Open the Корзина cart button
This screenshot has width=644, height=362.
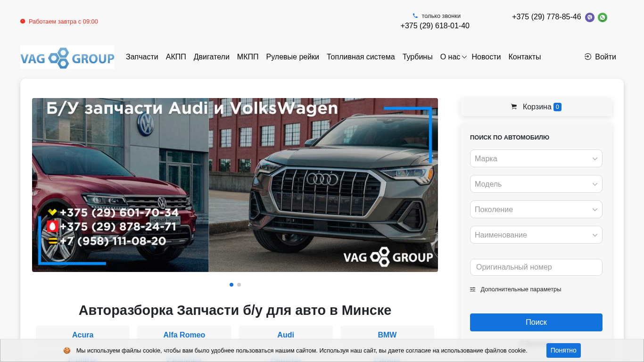point(536,107)
